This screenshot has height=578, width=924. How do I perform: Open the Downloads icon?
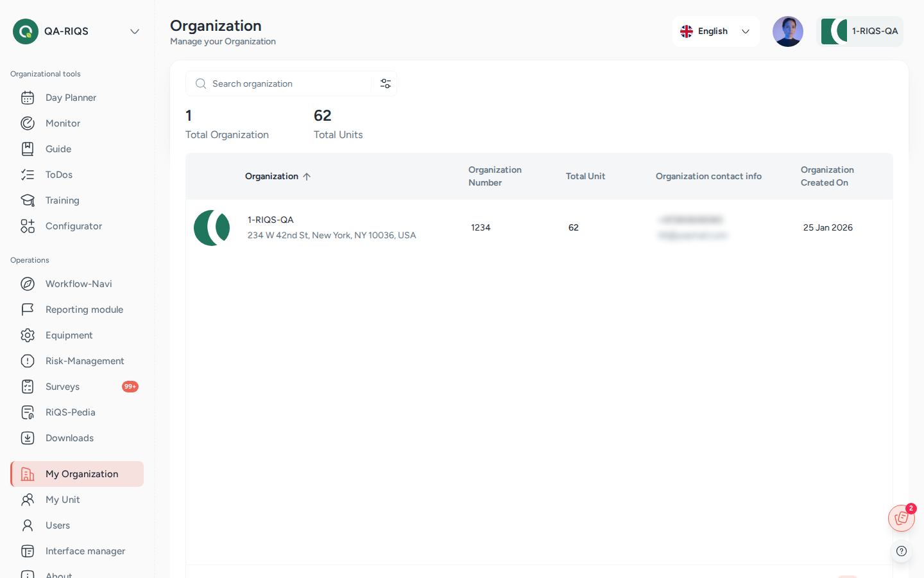click(x=28, y=438)
